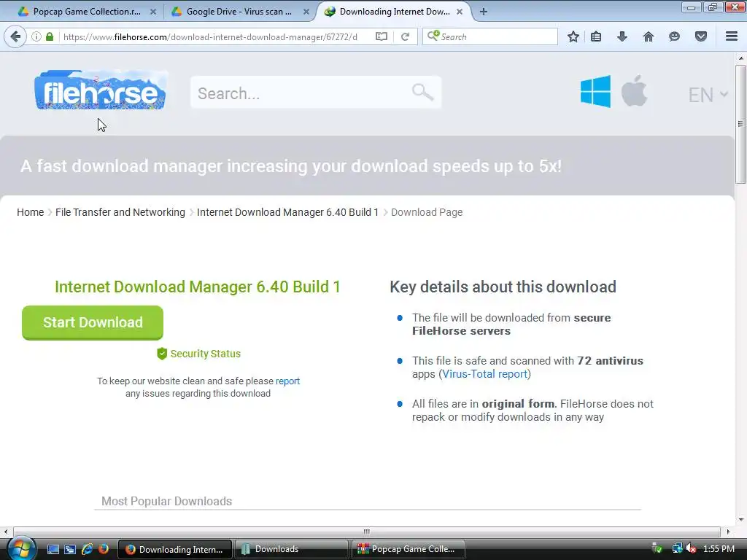Viewport: 747px width, 560px height.
Task: Click the green Start Download button
Action: pos(93,322)
